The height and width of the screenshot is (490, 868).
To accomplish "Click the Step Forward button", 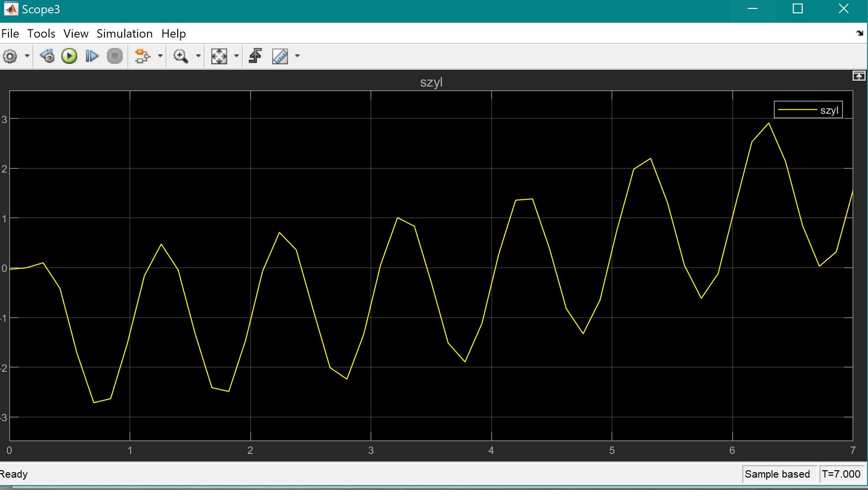I will (x=92, y=56).
